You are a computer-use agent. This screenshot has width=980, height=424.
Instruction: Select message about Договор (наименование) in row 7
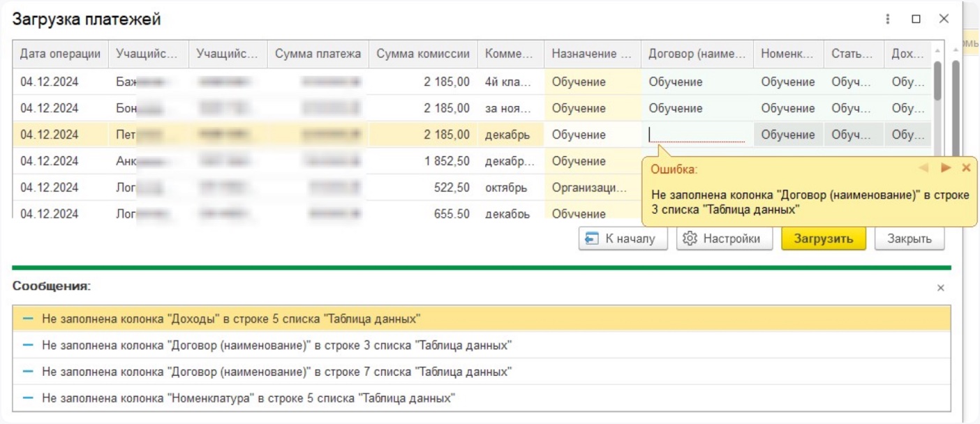point(482,372)
